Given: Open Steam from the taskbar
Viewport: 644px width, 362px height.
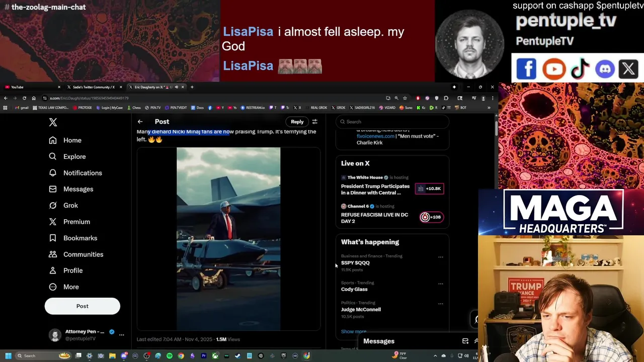Looking at the screenshot, I should pos(237,356).
